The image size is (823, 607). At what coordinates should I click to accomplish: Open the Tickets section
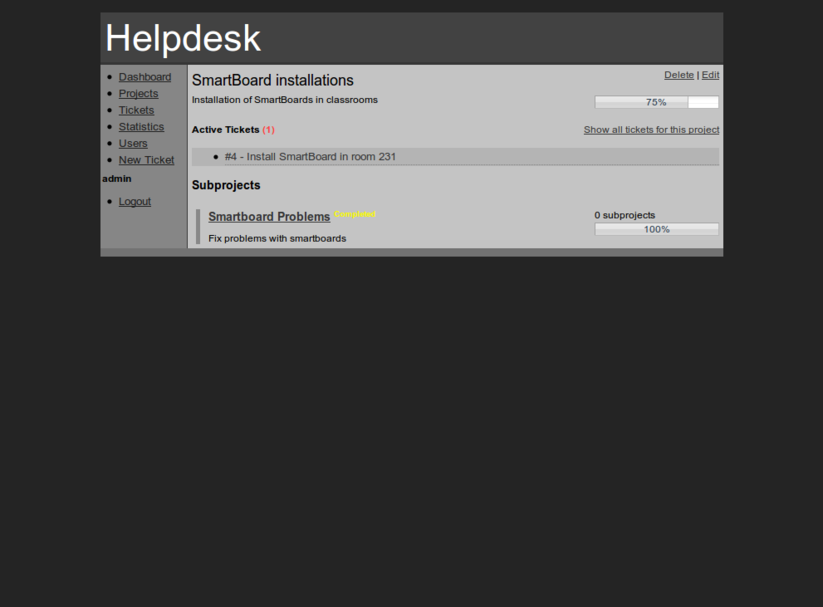tap(136, 110)
